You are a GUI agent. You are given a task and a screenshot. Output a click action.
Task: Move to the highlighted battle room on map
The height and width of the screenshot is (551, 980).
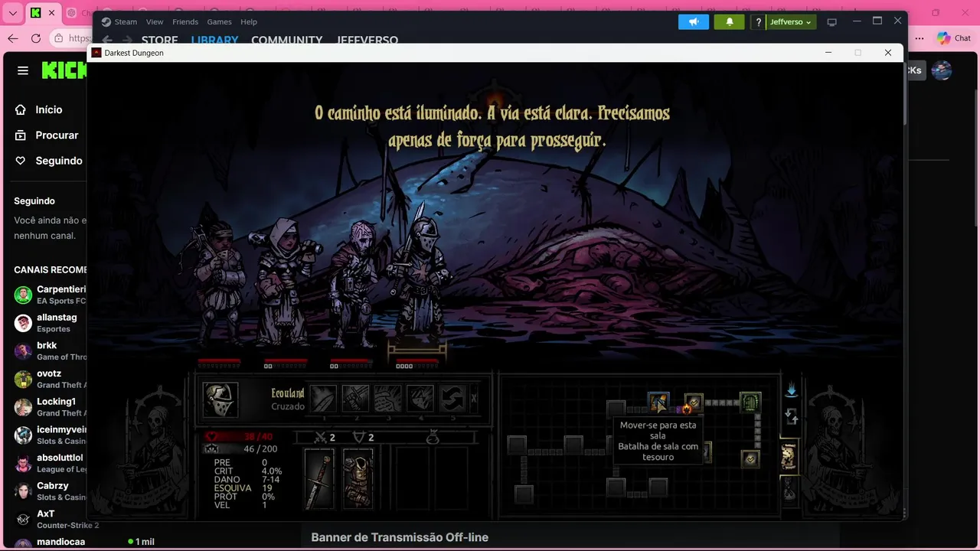click(x=658, y=403)
